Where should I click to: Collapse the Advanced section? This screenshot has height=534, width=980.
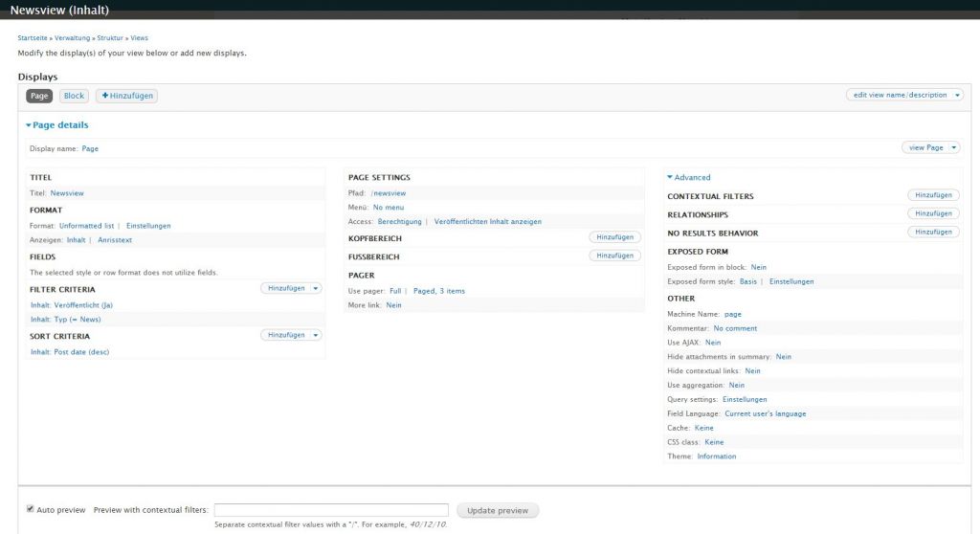click(689, 177)
